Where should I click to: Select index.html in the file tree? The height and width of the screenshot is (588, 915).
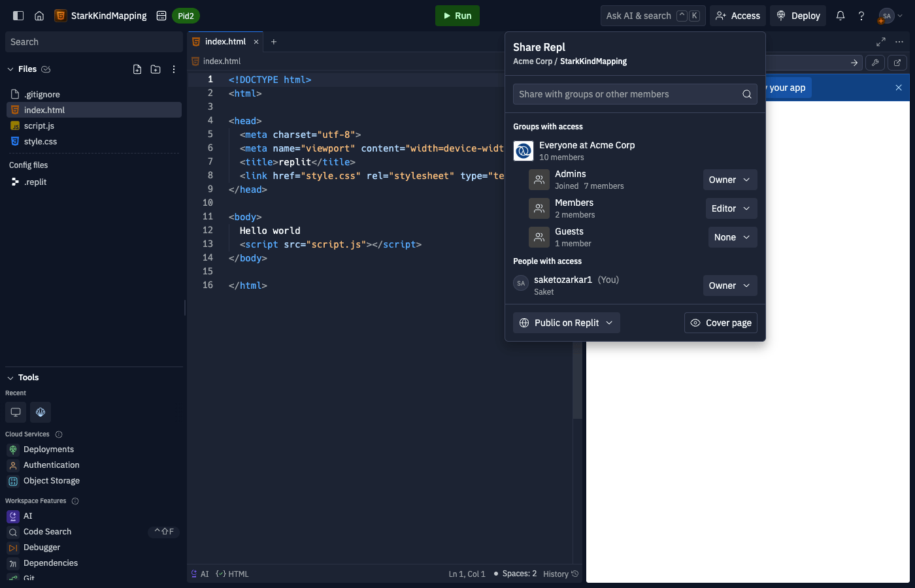pyautogui.click(x=94, y=110)
